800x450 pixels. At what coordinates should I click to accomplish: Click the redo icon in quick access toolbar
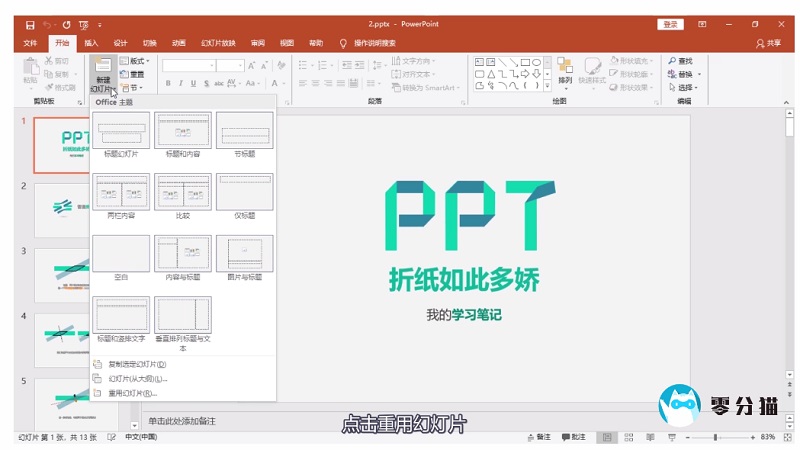[x=66, y=24]
